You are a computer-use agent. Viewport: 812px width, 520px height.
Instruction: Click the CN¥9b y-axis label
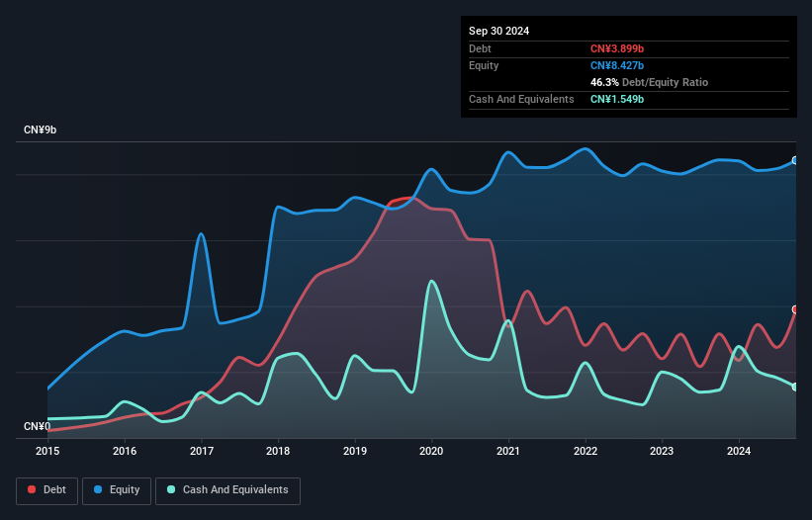pos(40,130)
